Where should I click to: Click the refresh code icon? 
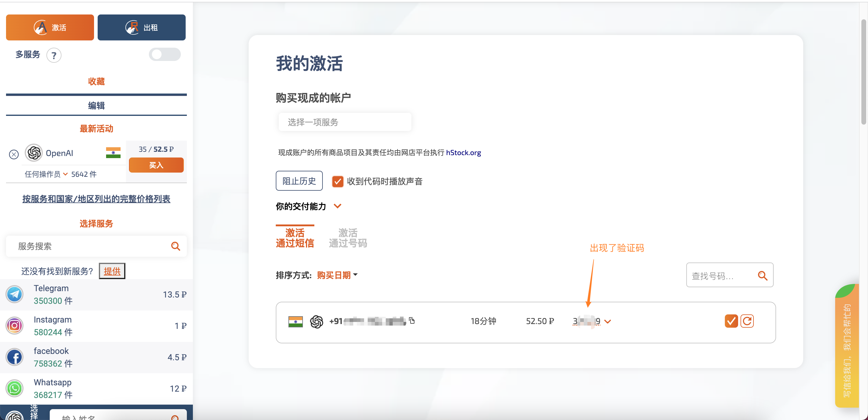click(747, 321)
